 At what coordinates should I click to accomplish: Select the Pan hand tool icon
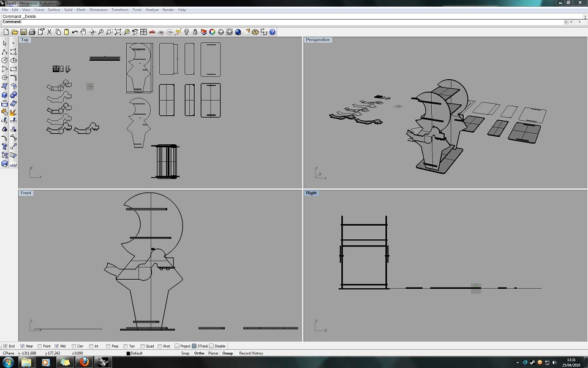coord(83,32)
